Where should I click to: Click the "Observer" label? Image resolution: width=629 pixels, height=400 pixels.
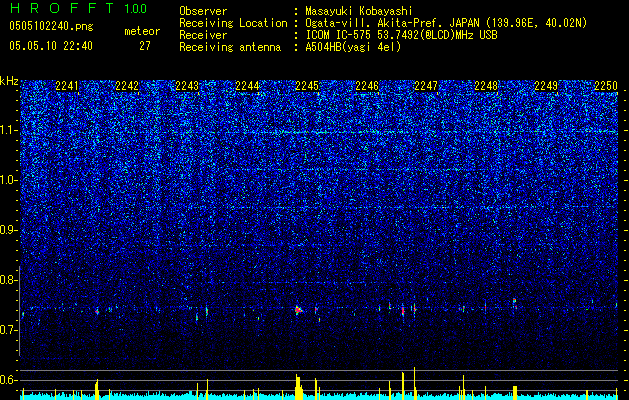(203, 11)
